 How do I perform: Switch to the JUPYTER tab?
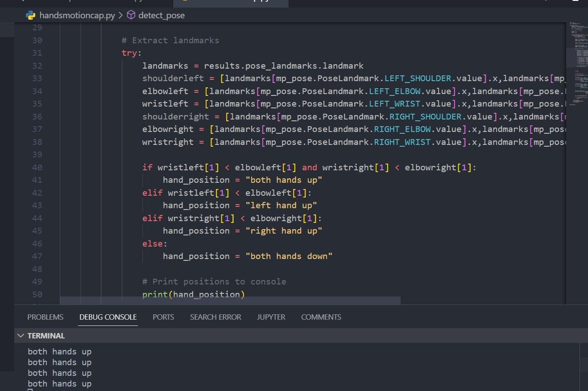[271, 317]
